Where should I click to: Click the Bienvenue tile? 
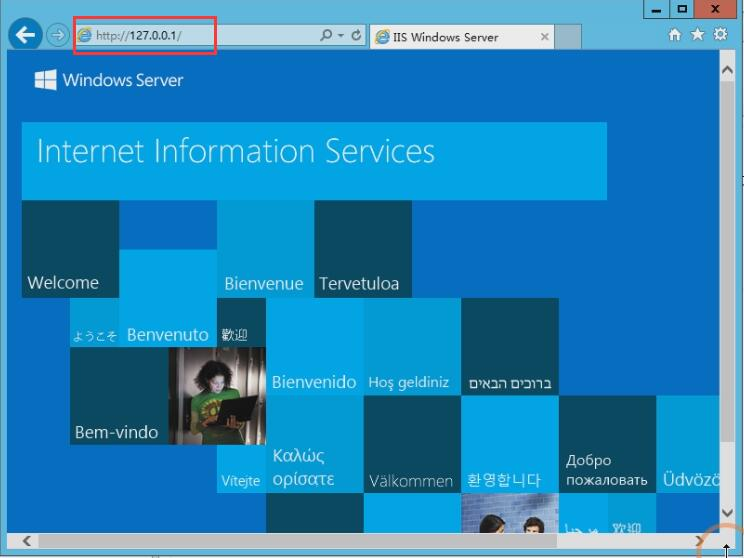point(265,249)
